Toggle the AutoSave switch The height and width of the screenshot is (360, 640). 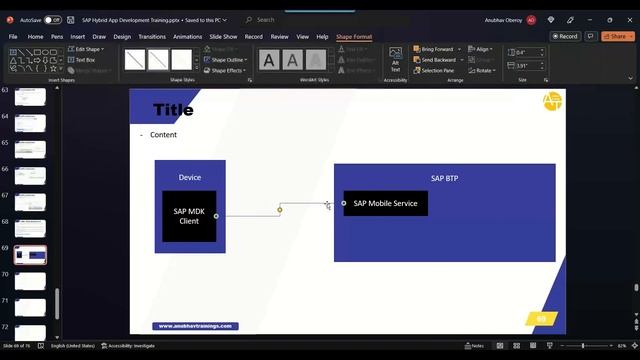(53, 20)
